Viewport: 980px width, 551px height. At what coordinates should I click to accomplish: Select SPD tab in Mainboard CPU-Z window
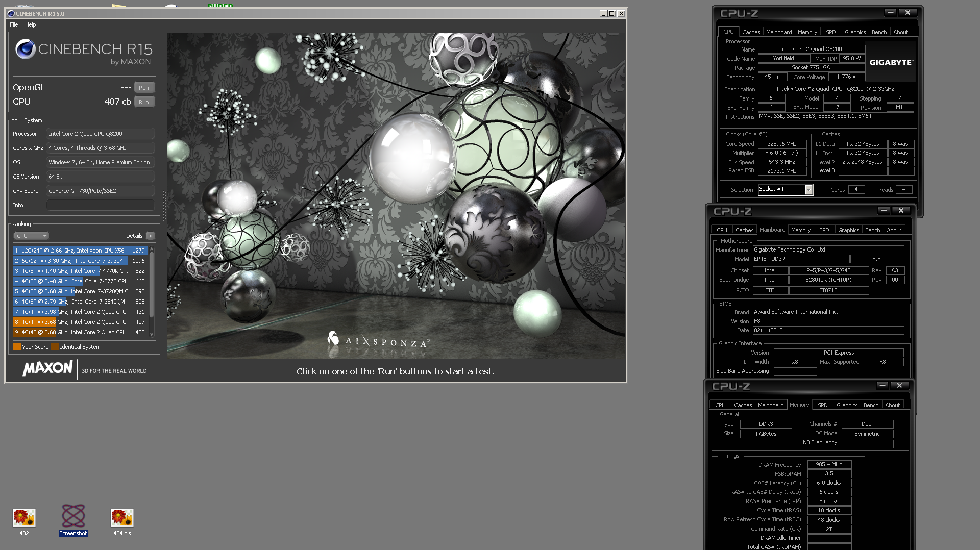[824, 230]
